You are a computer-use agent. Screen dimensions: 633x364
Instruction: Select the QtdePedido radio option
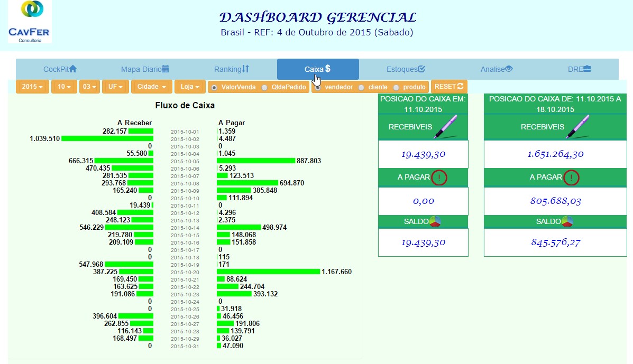click(264, 88)
